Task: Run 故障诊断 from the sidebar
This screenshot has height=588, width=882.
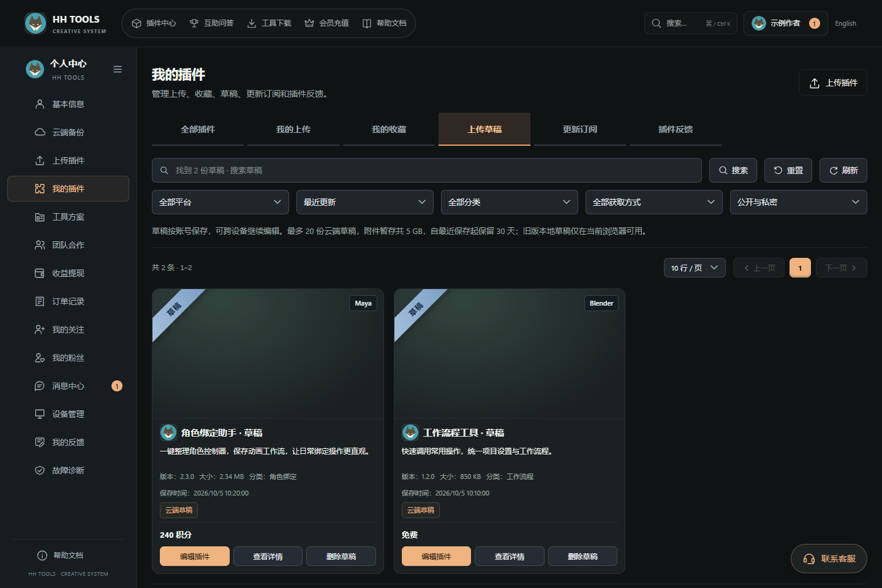Action: pyautogui.click(x=68, y=470)
